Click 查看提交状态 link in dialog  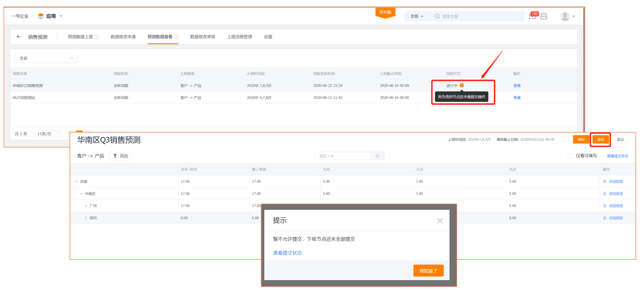pyautogui.click(x=287, y=253)
